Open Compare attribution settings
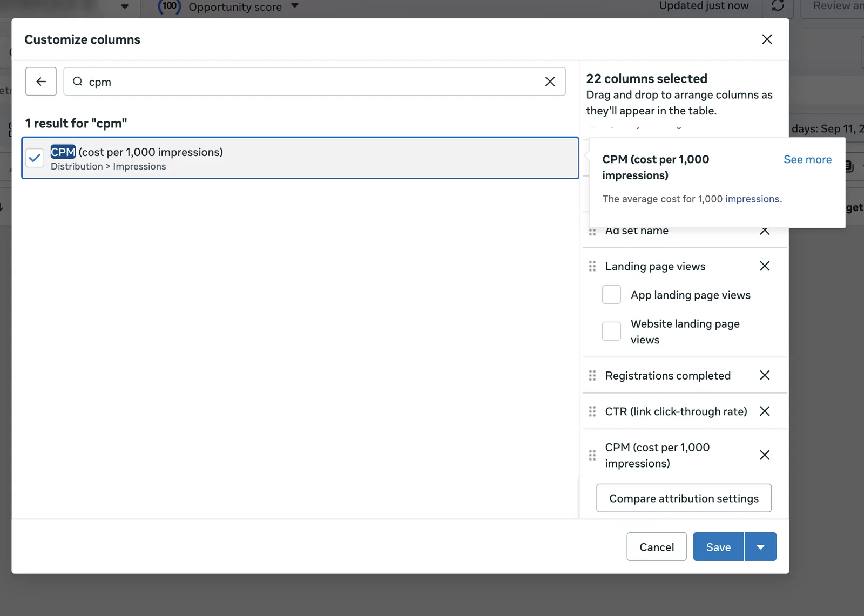Viewport: 864px width, 616px height. click(684, 498)
